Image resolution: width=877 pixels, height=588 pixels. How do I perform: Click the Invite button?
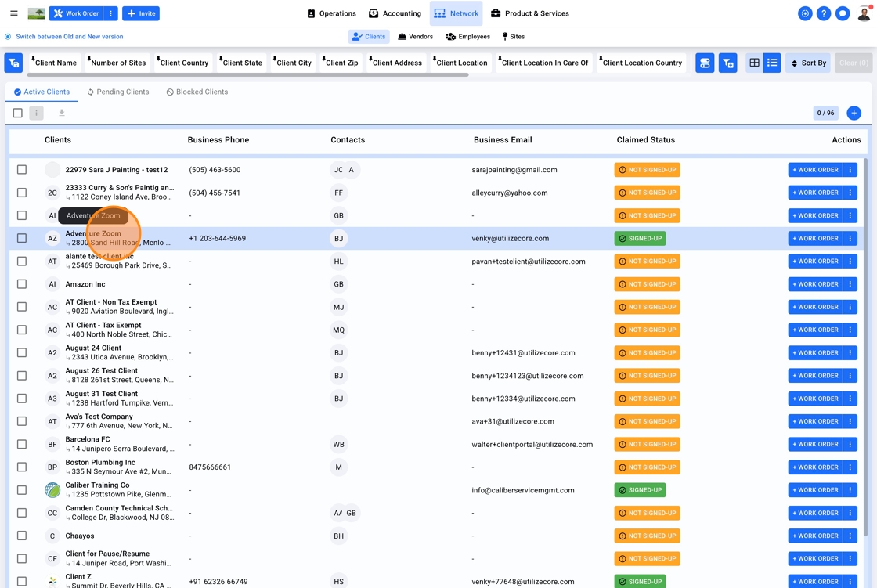(141, 13)
